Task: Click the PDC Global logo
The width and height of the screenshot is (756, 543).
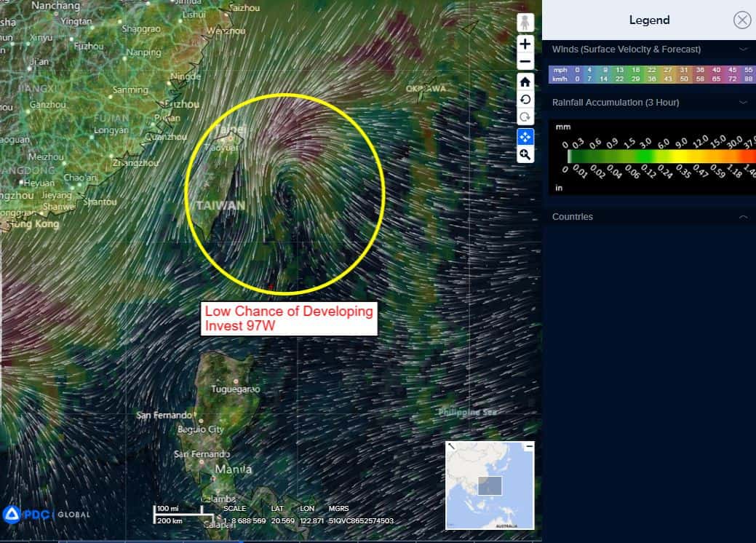Action: [47, 514]
